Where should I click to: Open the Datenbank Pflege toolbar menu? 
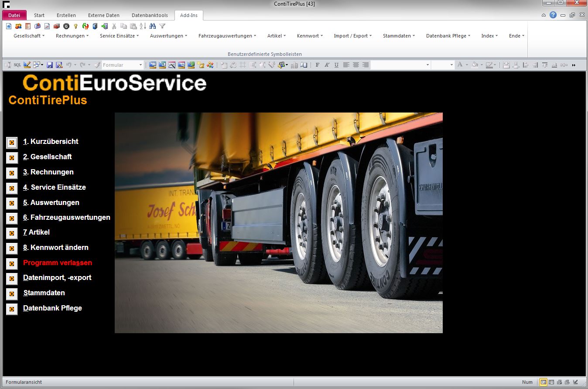coord(448,36)
